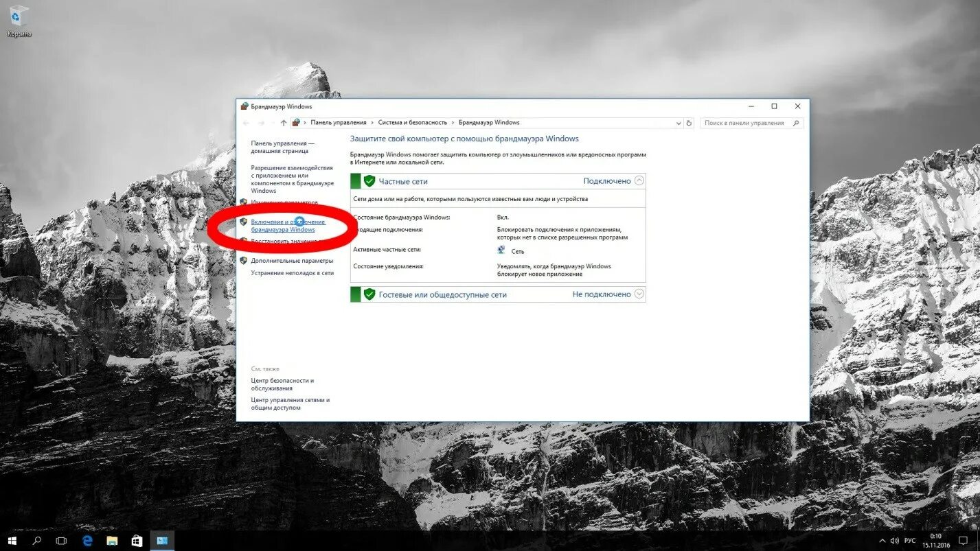This screenshot has width=980, height=551.
Task: Click the network icon beside Сеть
Action: pos(501,250)
